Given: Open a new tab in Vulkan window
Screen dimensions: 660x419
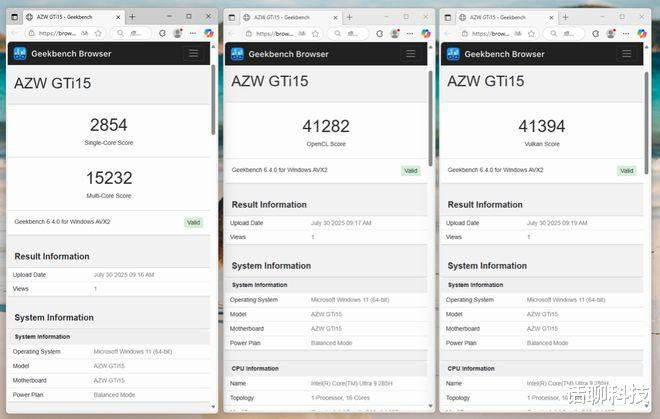Looking at the screenshot, I should coord(565,17).
